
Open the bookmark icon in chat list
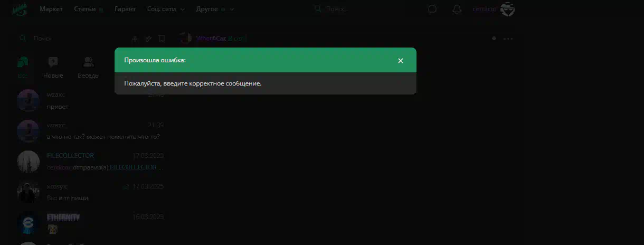[162, 39]
